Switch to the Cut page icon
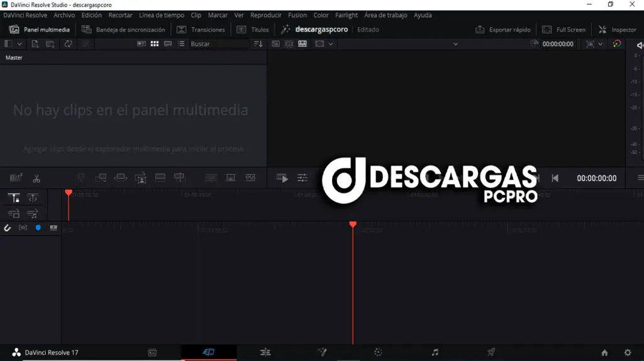This screenshot has height=361, width=644. click(209, 352)
